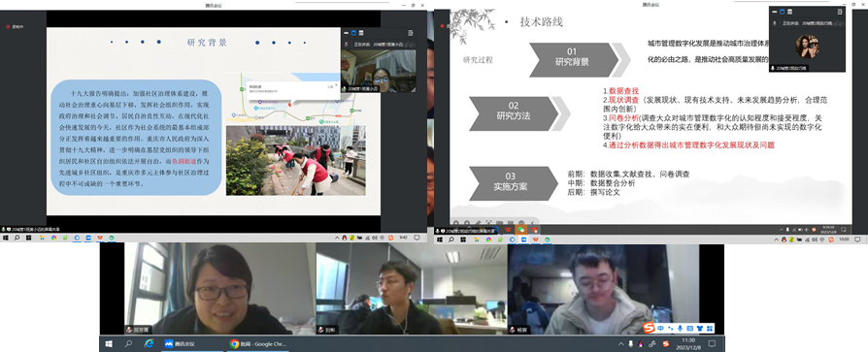Click the Sogou S logo on the input bar

click(649, 328)
